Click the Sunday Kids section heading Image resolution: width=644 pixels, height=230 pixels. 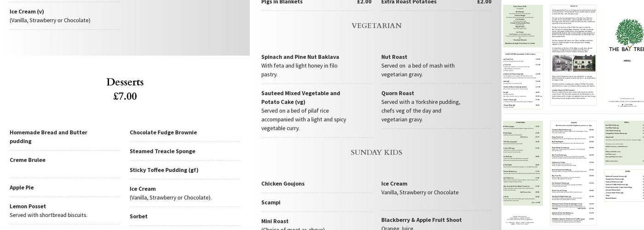point(376,152)
